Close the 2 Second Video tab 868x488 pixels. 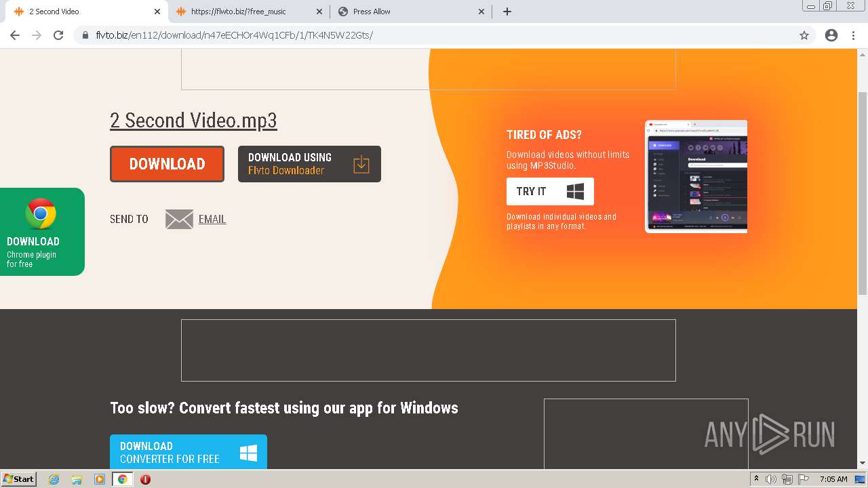157,12
